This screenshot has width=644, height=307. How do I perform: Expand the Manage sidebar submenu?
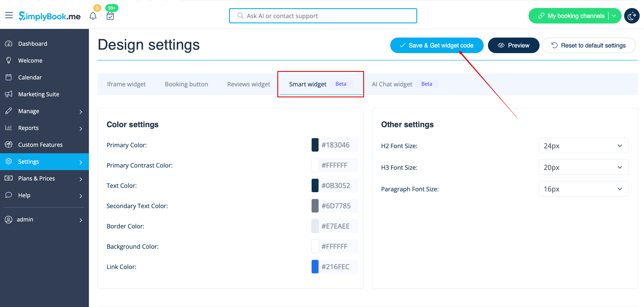tap(80, 111)
